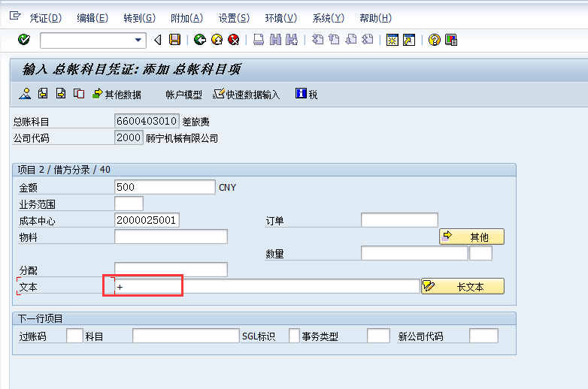Click the 订单 input field
The width and height of the screenshot is (588, 389).
click(399, 220)
